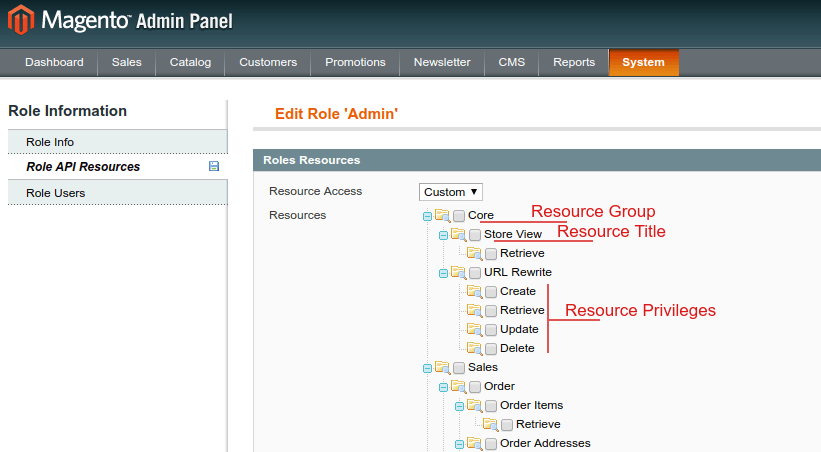Viewport: 821px width, 452px height.
Task: Click the Create tree label
Action: click(518, 291)
